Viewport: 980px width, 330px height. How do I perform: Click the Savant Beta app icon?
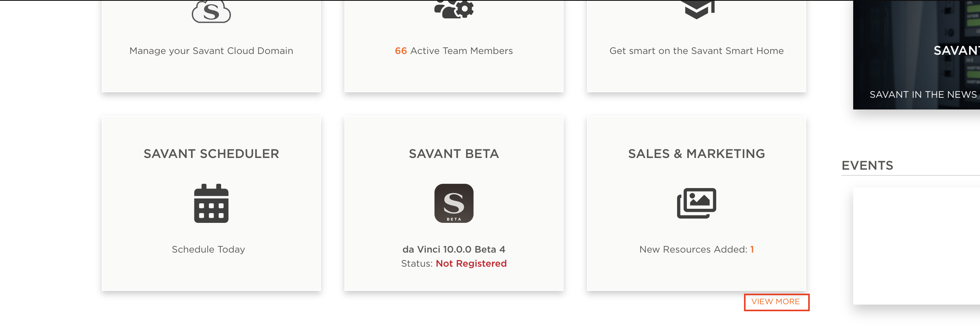pyautogui.click(x=454, y=204)
